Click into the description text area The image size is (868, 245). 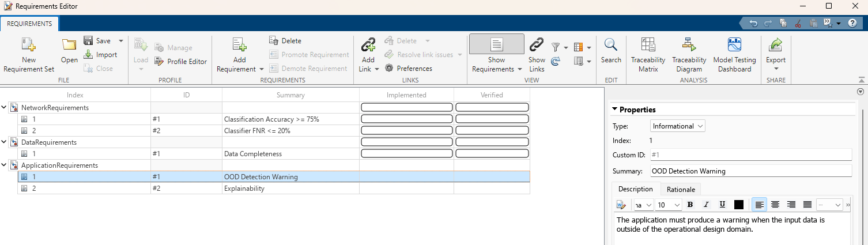tap(731, 229)
